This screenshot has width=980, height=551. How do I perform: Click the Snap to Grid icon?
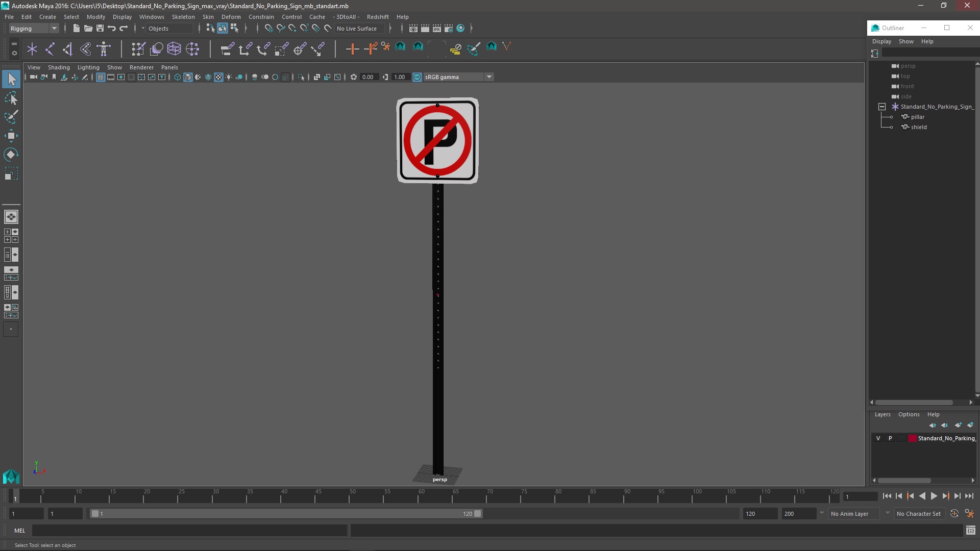268,28
